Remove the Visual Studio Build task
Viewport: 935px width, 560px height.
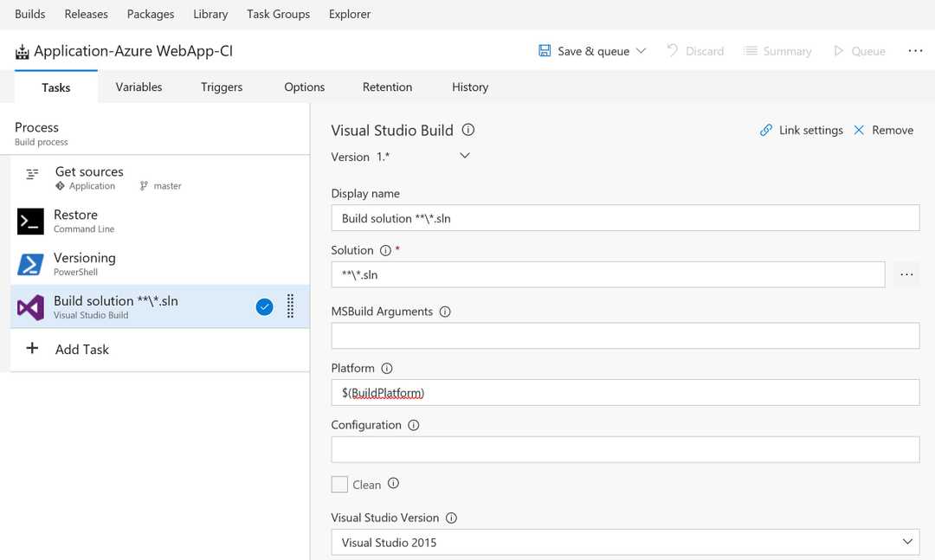883,130
